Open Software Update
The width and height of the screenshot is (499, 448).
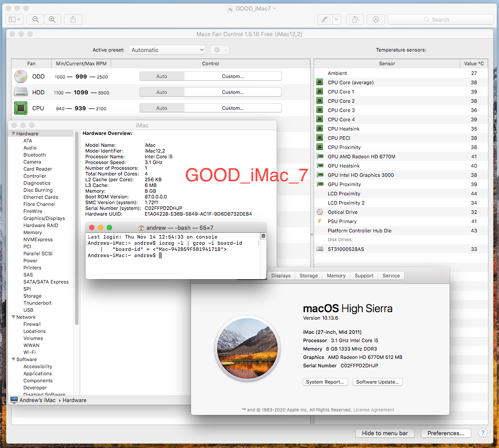pos(377,382)
